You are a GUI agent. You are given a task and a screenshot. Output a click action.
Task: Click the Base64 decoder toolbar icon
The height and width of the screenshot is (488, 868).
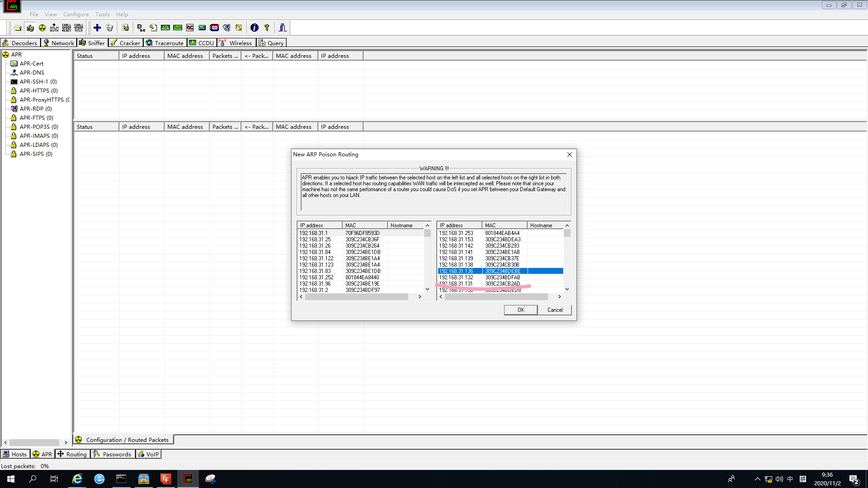click(x=141, y=28)
